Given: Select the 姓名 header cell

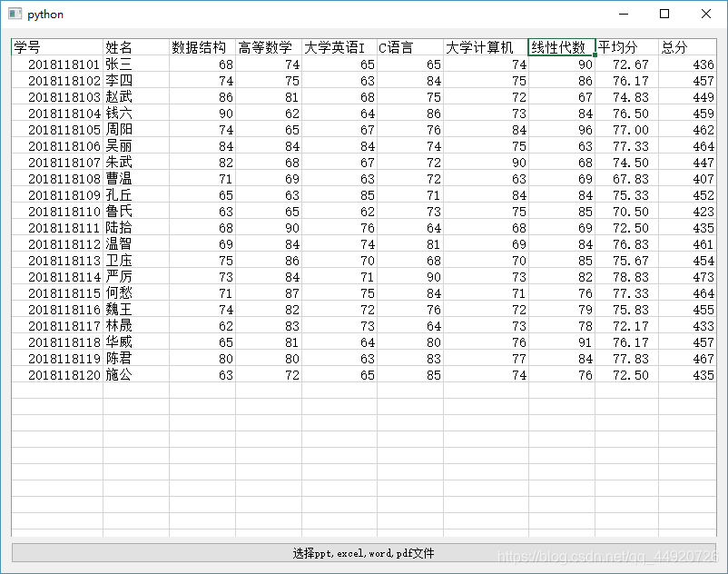Looking at the screenshot, I should [x=136, y=47].
